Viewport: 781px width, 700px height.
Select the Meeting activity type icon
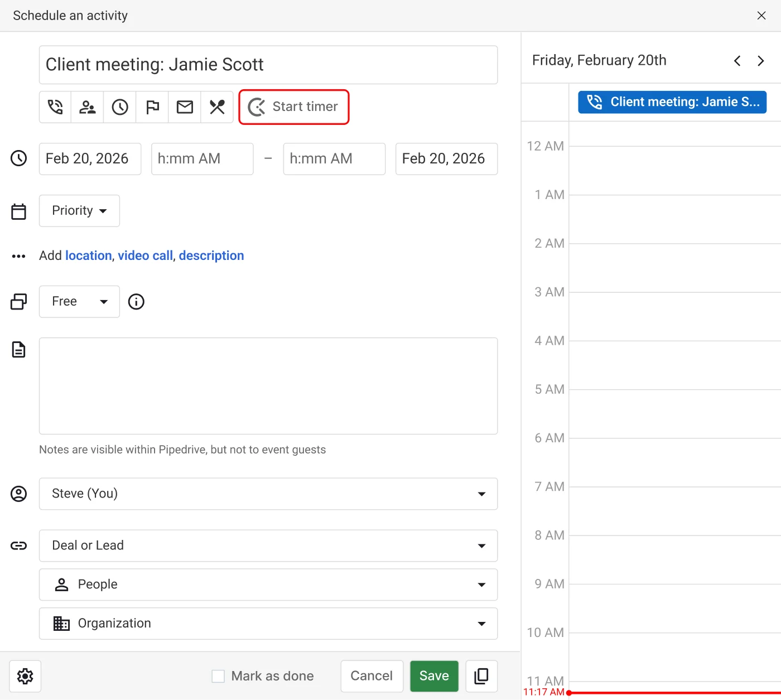pyautogui.click(x=87, y=107)
